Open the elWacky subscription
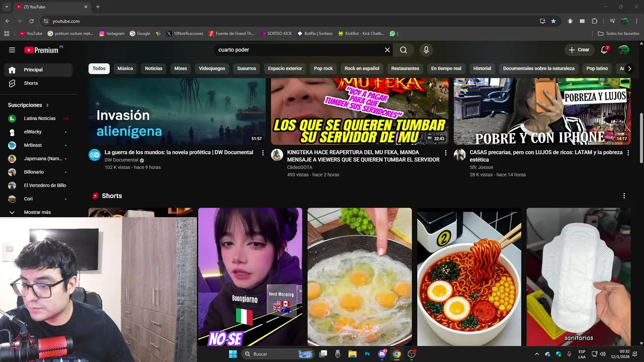Screen dimensions: 644x362 click(38, 132)
